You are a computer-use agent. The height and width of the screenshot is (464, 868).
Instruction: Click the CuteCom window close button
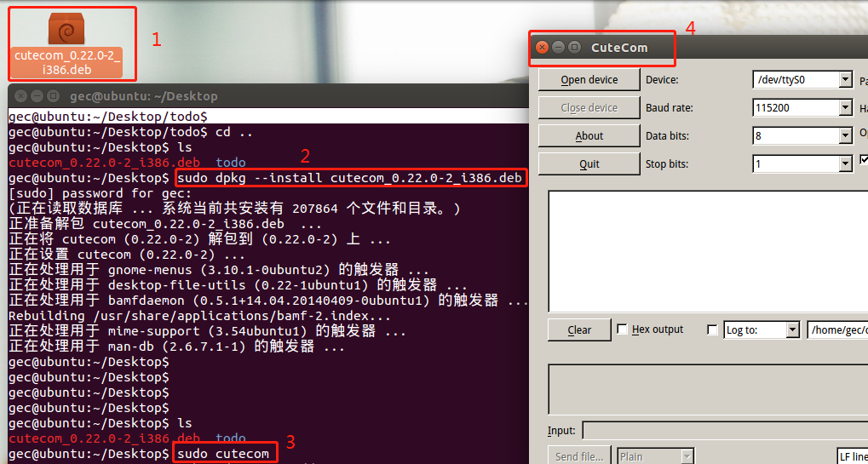543,48
